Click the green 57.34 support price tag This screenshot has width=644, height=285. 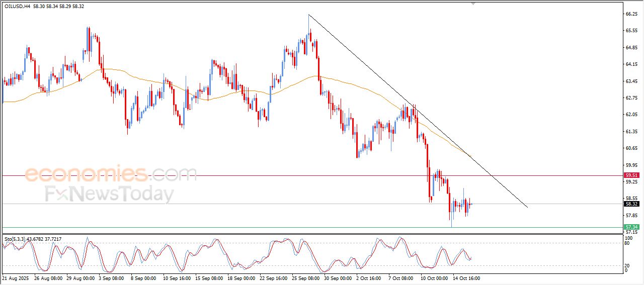click(631, 227)
